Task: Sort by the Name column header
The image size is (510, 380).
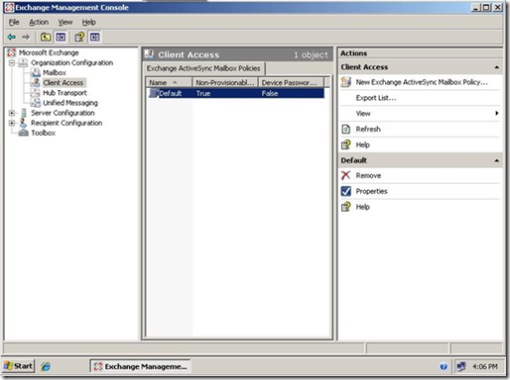Action: 169,82
